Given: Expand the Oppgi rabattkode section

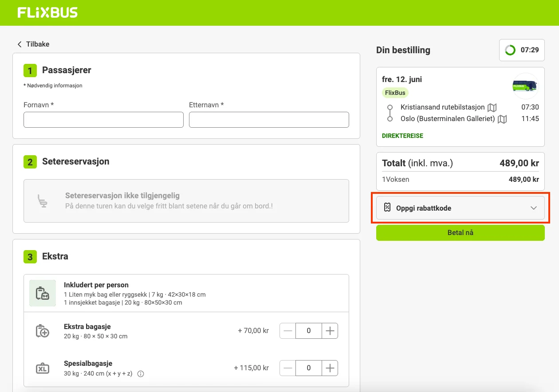Looking at the screenshot, I should click(461, 208).
